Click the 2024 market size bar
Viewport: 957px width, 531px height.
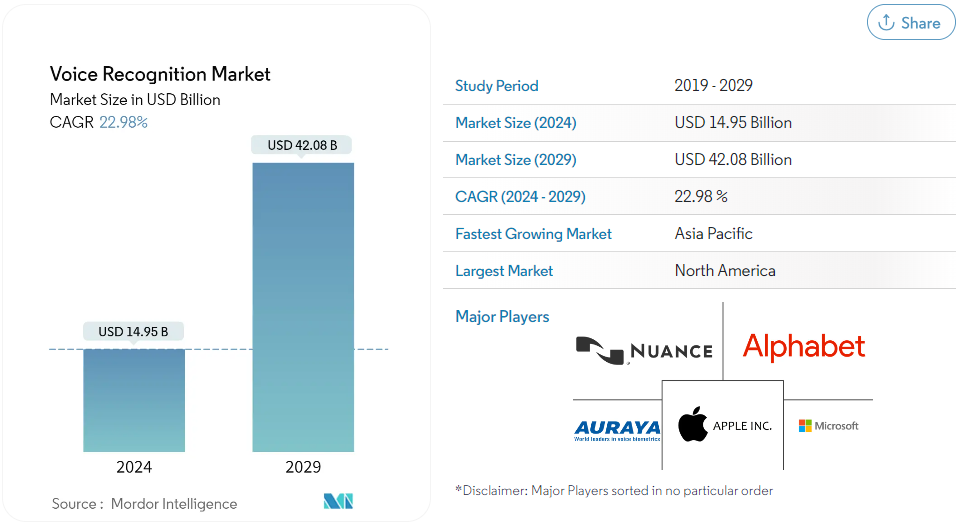click(x=134, y=400)
